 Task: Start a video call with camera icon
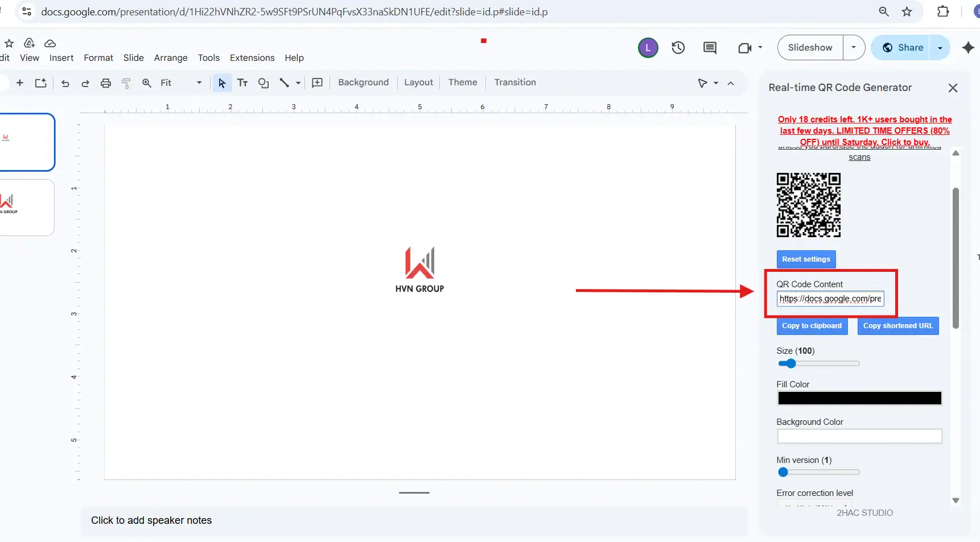(x=744, y=48)
